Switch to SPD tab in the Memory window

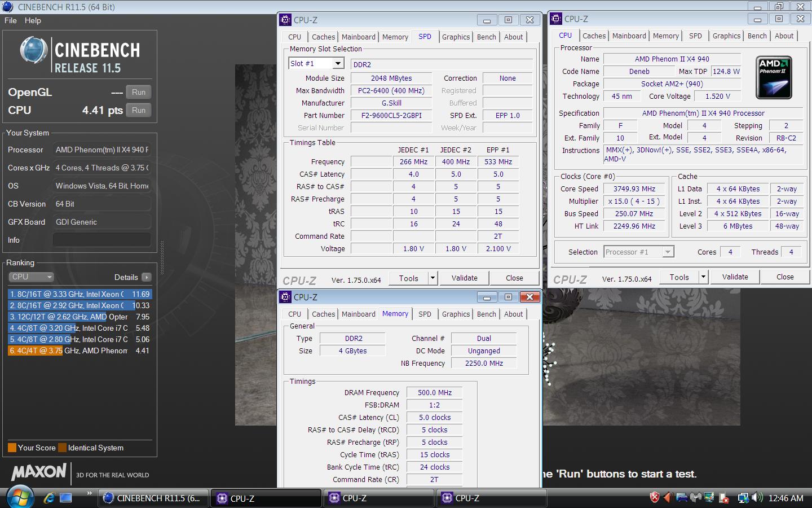tap(425, 314)
